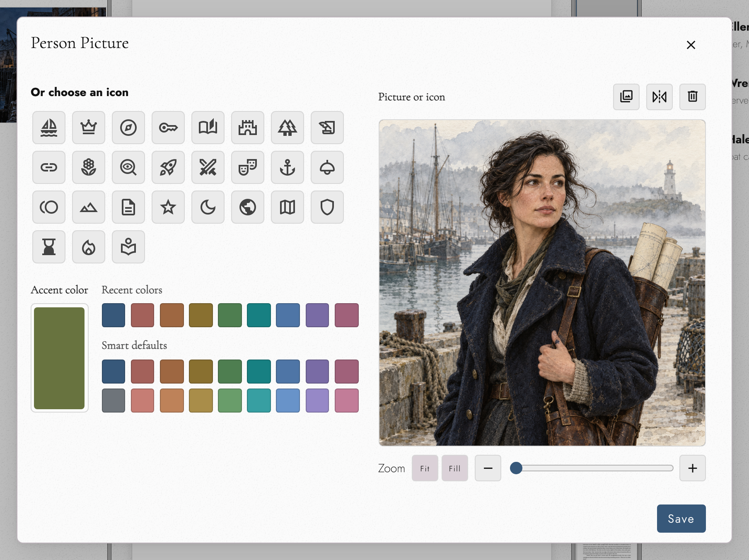Pick the crown icon

pos(89,128)
